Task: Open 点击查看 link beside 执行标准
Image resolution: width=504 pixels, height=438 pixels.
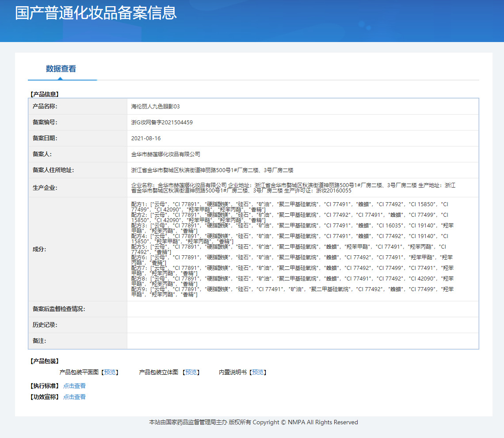Action: (x=74, y=386)
